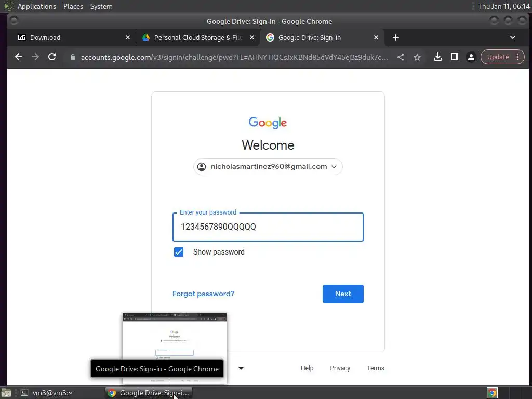This screenshot has height=399, width=532.
Task: Click the window menu button in title bar
Action: point(14,21)
